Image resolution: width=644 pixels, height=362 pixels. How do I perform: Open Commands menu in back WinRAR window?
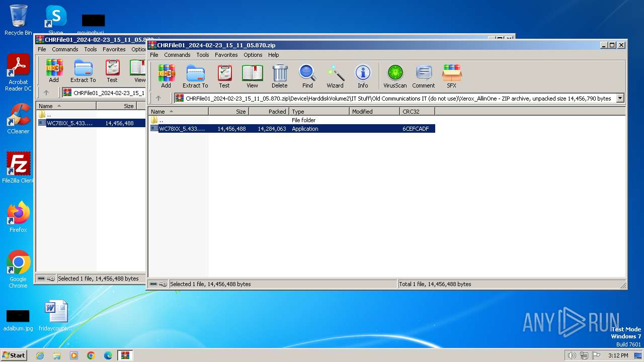[x=65, y=49]
